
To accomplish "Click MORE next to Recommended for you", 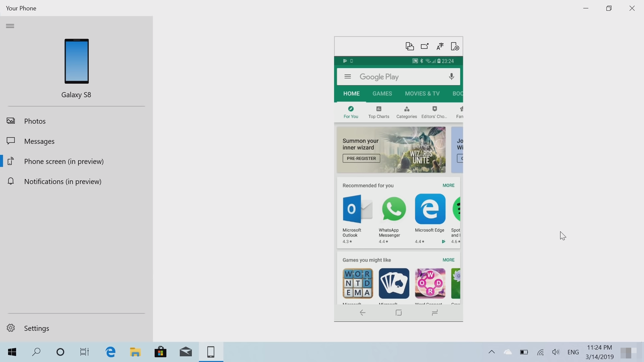I will (449, 186).
